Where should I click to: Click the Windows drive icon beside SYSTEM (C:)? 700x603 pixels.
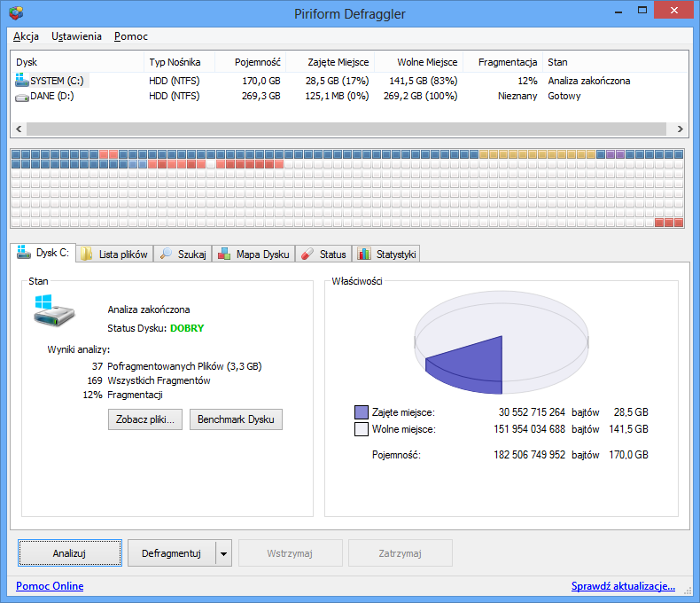(x=21, y=80)
